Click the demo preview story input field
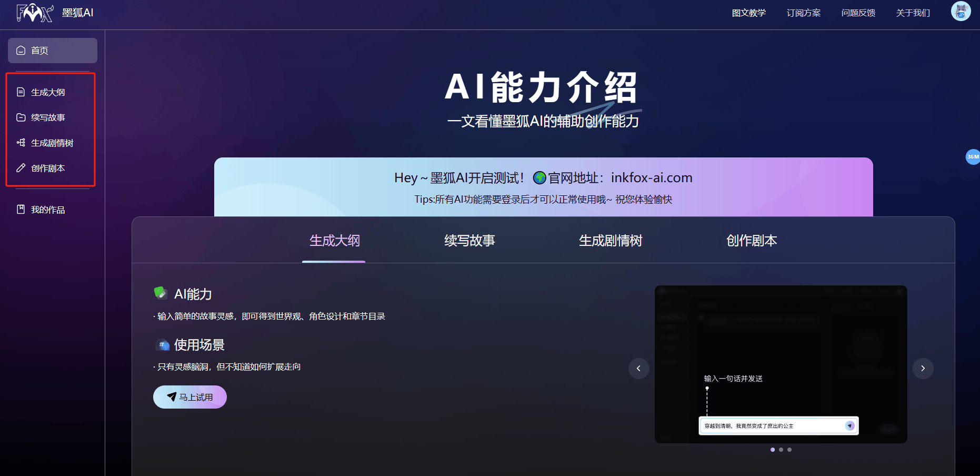This screenshot has width=980, height=476. (x=771, y=426)
